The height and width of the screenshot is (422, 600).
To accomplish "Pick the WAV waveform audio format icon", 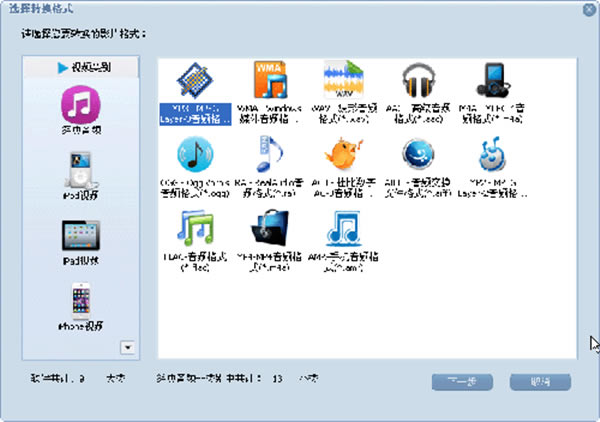I will pos(344,79).
